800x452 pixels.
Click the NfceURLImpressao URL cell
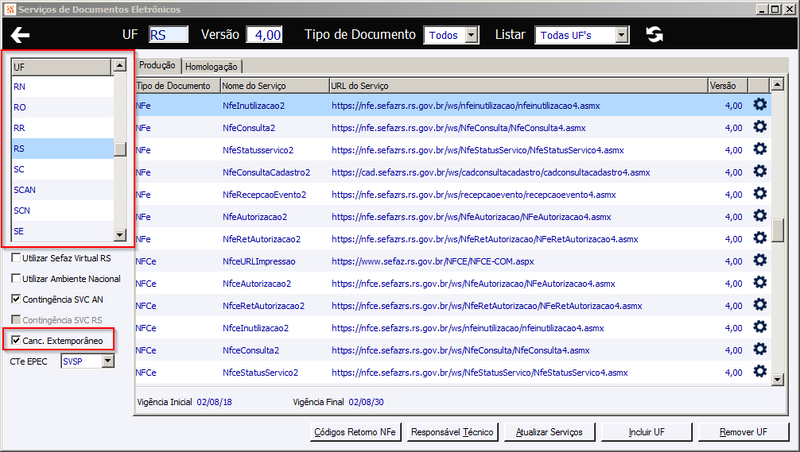tap(433, 261)
